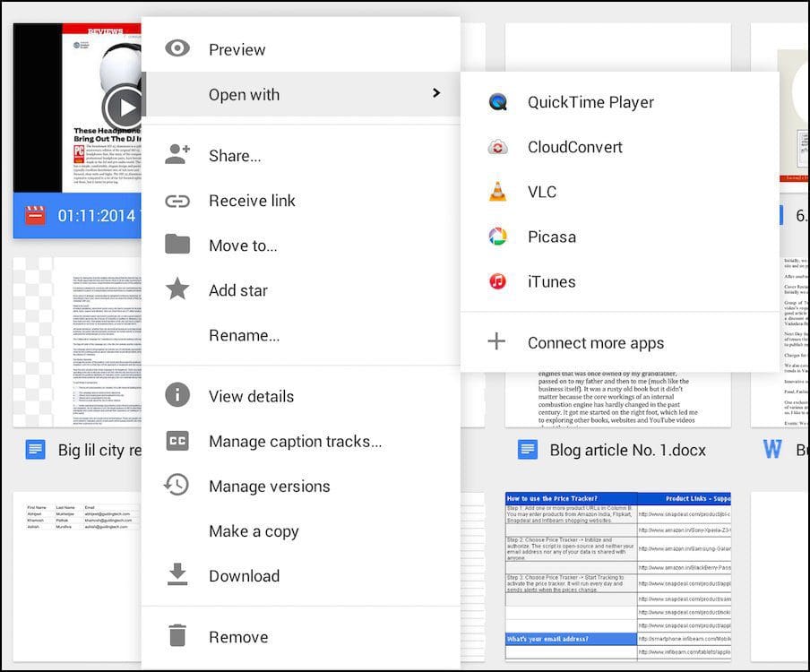Screen dimensions: 810x672
Task: Open with QuickTime Player label
Action: point(590,102)
